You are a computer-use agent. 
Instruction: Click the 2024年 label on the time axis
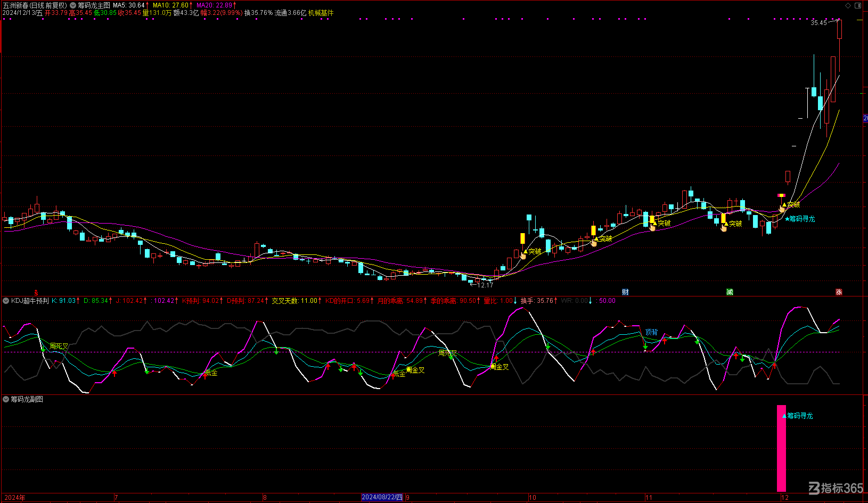[x=14, y=498]
